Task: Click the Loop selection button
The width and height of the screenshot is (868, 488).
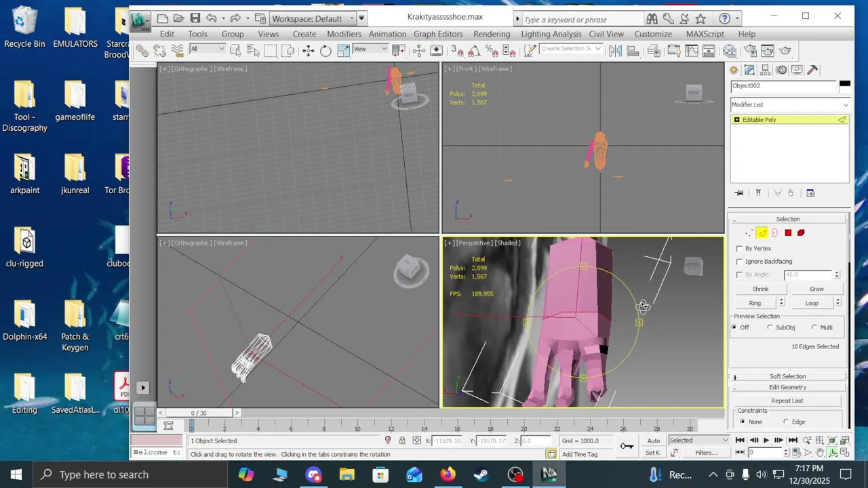Action: pyautogui.click(x=812, y=303)
